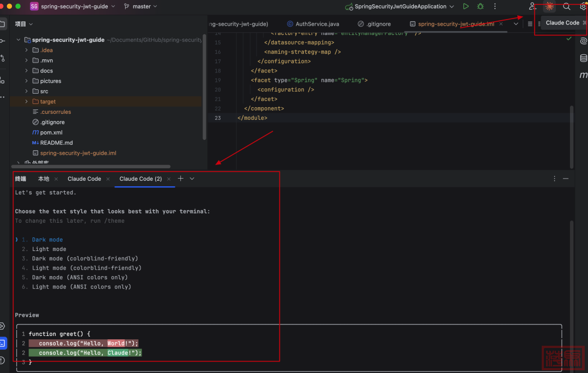
Task: Click the project tree horizontal scrollbar
Action: (91, 167)
